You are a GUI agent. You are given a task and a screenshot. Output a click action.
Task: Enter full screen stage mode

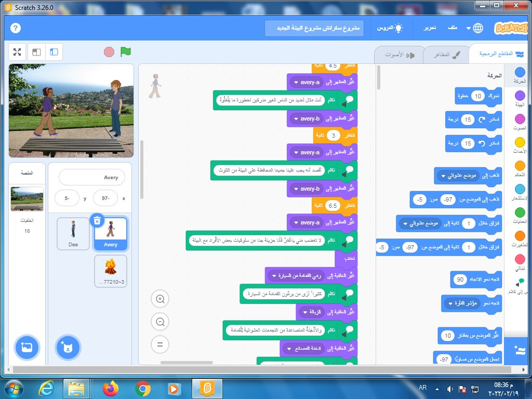tap(17, 52)
